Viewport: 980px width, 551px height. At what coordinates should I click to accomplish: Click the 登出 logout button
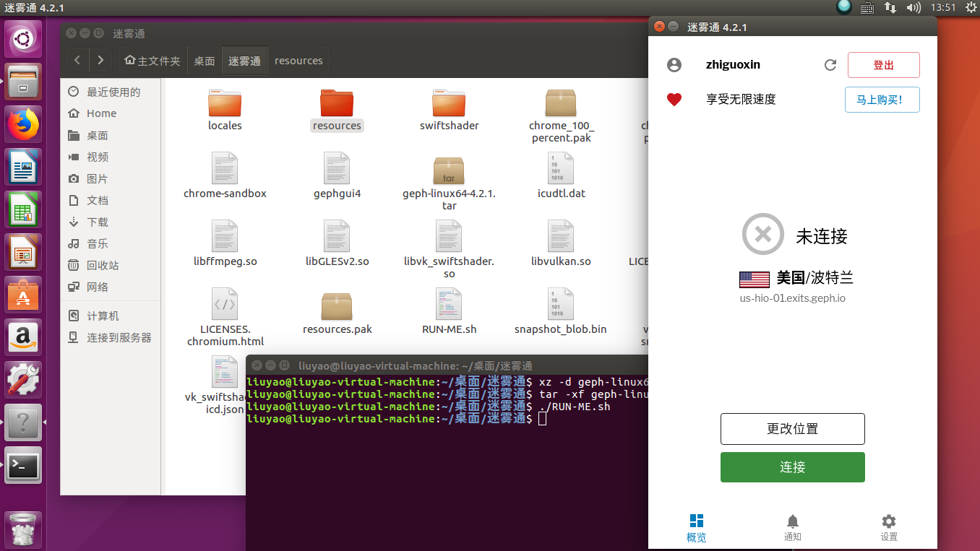click(883, 65)
